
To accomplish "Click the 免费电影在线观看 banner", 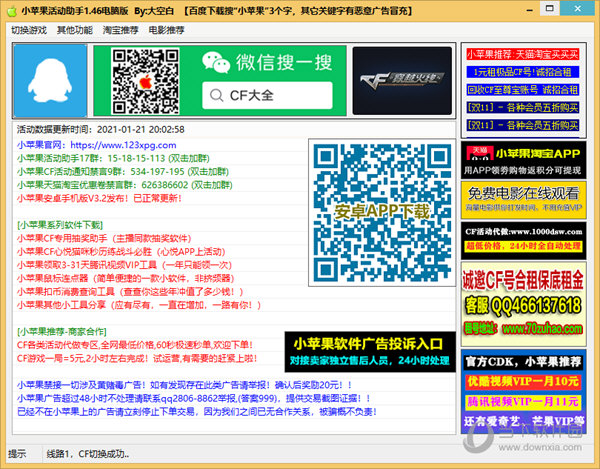I will (523, 200).
